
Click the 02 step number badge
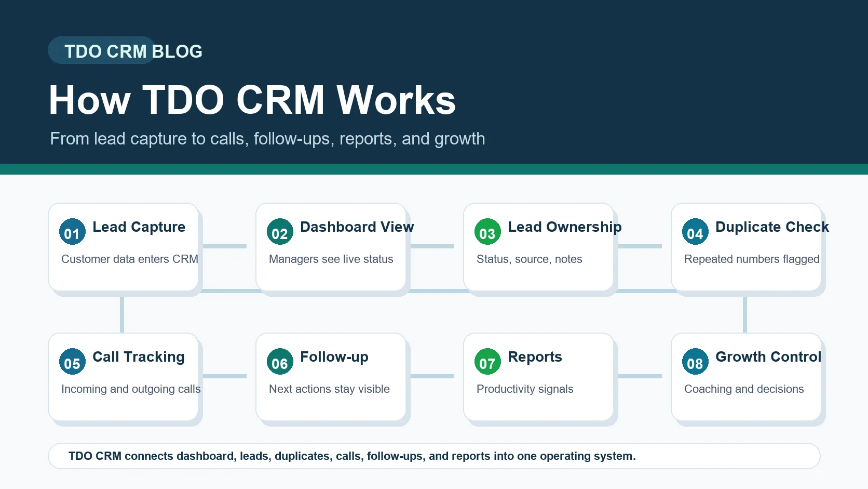pyautogui.click(x=280, y=232)
